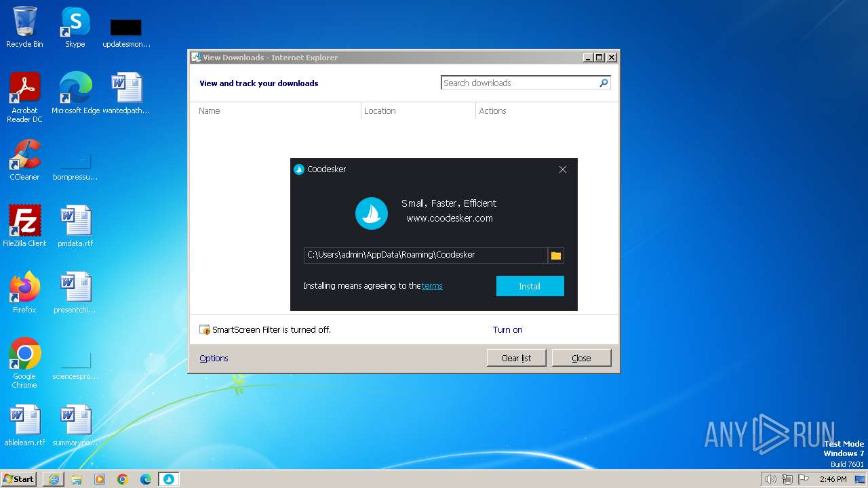Select the ablelearn.rtf file icon
The image size is (868, 488).
click(x=24, y=425)
